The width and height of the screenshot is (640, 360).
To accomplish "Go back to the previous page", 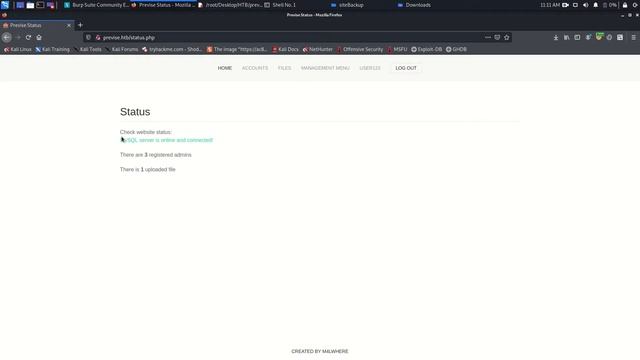I will (7, 37).
